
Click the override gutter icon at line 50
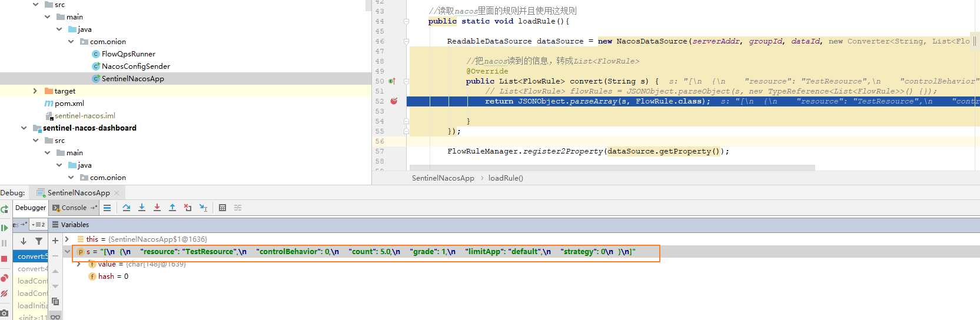point(392,81)
